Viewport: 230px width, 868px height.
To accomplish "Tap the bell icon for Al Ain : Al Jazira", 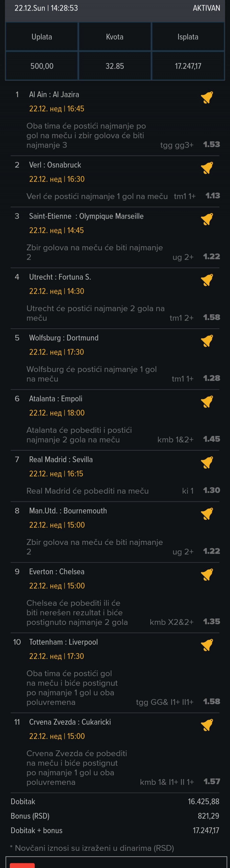I will click(207, 97).
